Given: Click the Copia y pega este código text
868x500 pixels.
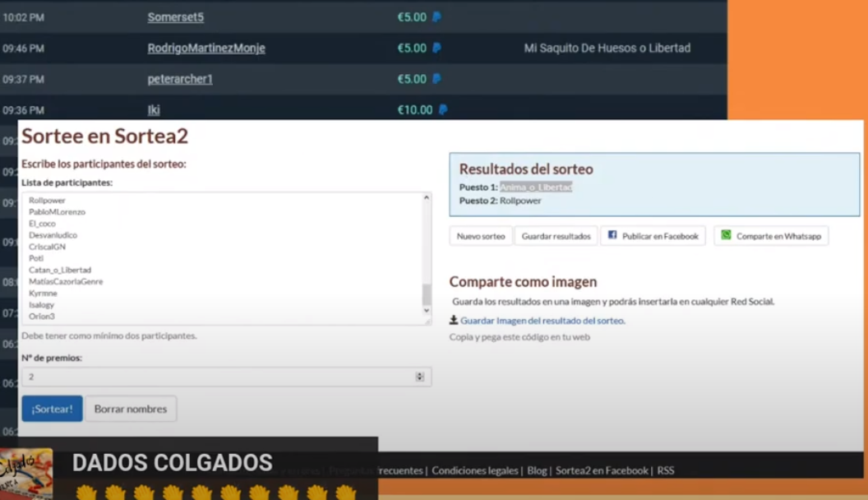Looking at the screenshot, I should tap(519, 337).
